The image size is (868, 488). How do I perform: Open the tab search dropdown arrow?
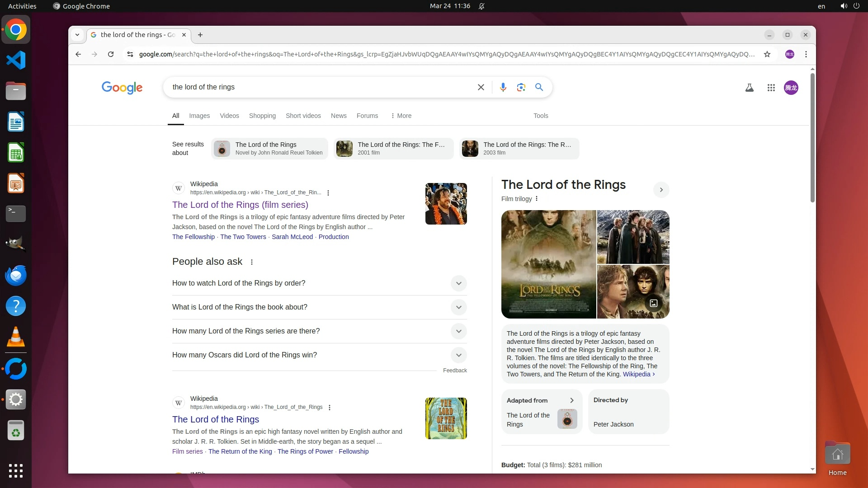77,35
